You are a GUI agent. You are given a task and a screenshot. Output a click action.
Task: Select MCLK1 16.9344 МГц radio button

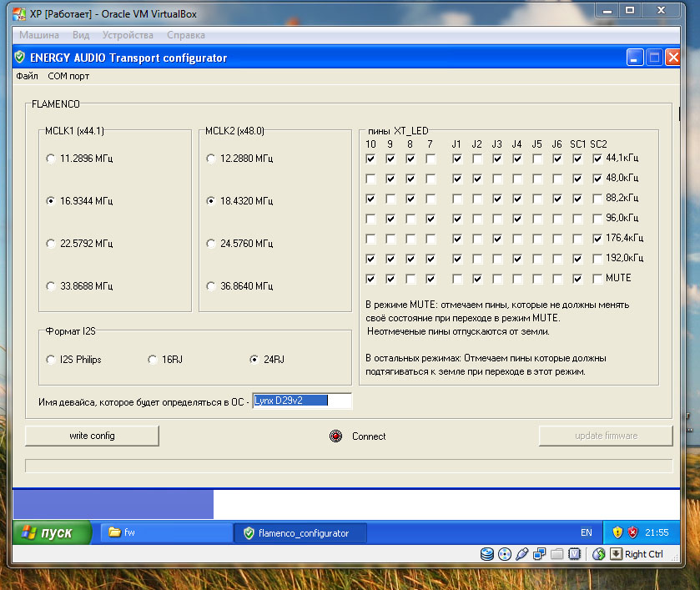click(x=50, y=201)
